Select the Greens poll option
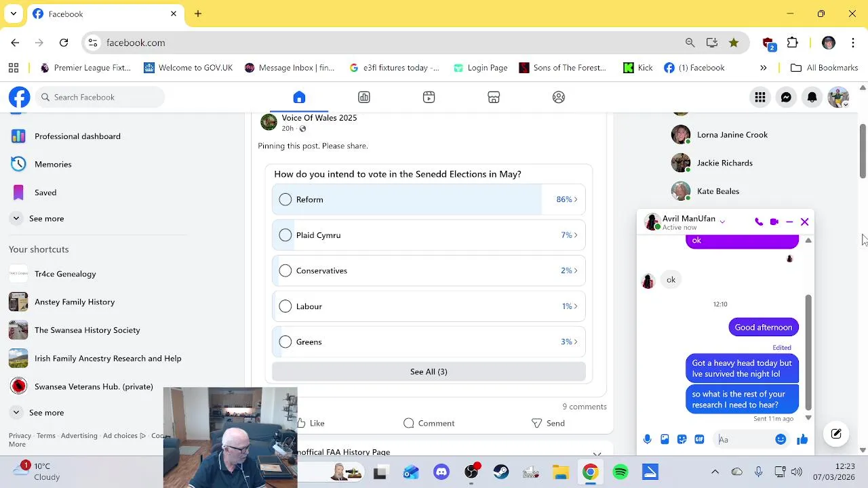The image size is (868, 488). (285, 342)
